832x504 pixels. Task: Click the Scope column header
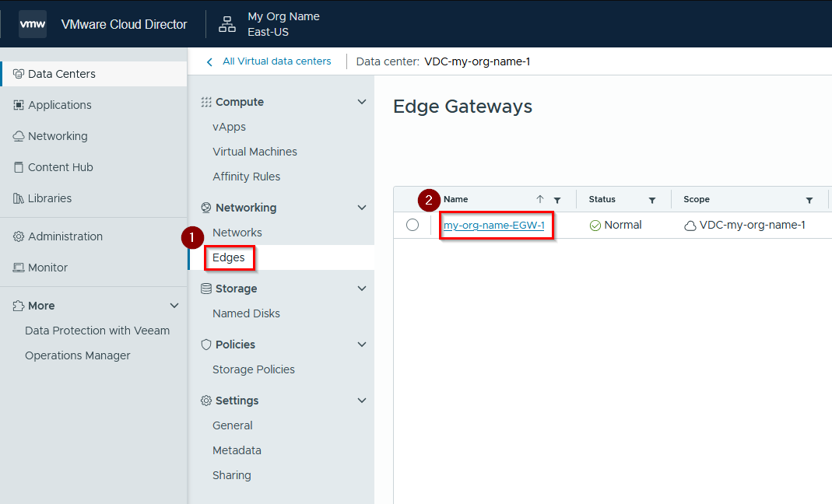(x=697, y=199)
